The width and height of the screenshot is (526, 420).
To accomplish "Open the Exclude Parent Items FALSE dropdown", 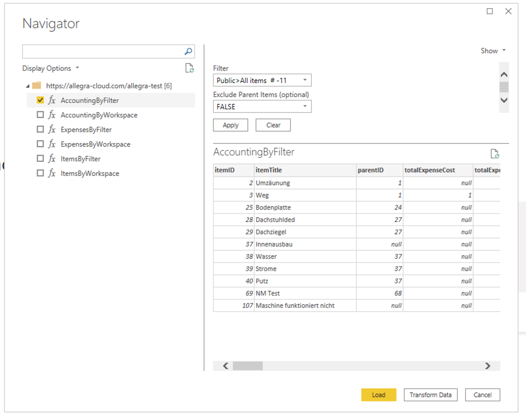I will (262, 106).
